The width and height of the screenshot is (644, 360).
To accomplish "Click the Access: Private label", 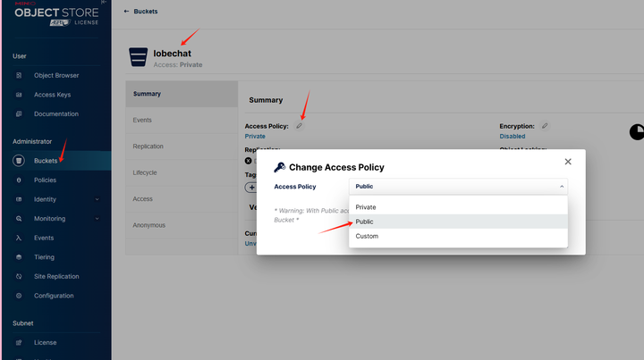I will (178, 65).
